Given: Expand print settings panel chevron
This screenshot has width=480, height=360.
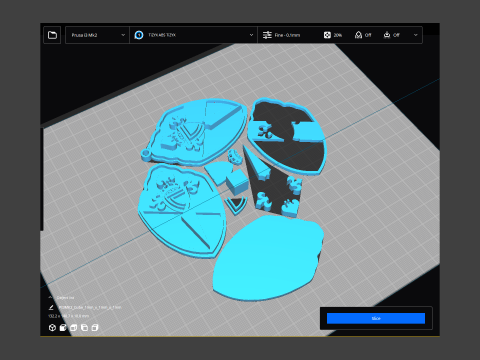Looking at the screenshot, I should click(x=415, y=35).
